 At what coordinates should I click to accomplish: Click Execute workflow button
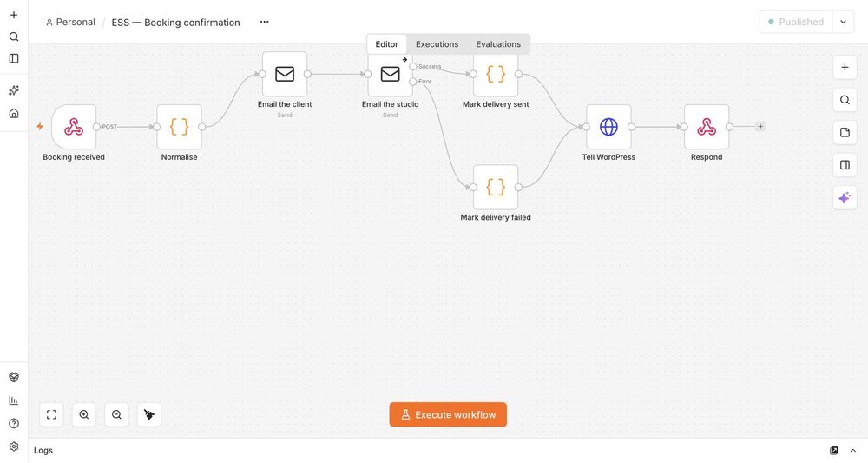pyautogui.click(x=448, y=415)
